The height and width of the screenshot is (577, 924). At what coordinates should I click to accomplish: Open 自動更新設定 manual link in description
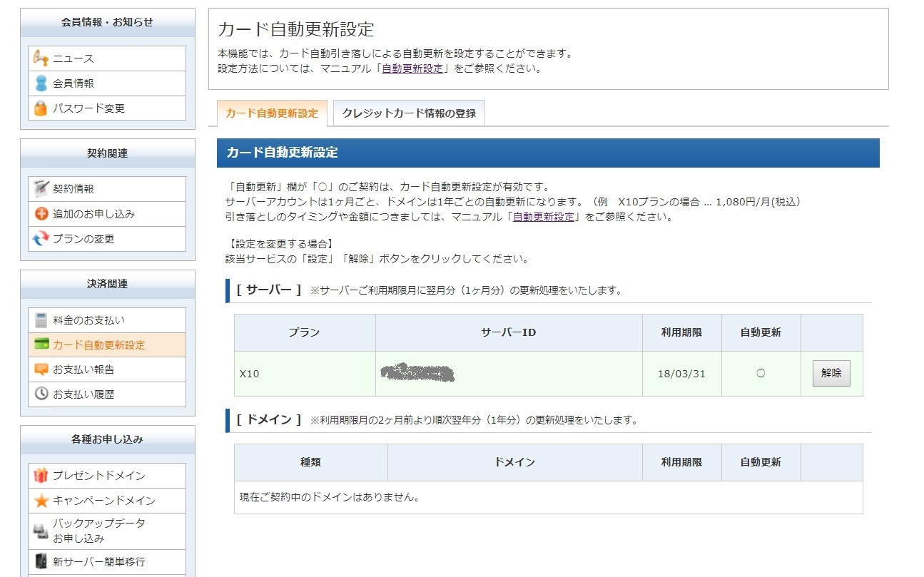coord(544,217)
